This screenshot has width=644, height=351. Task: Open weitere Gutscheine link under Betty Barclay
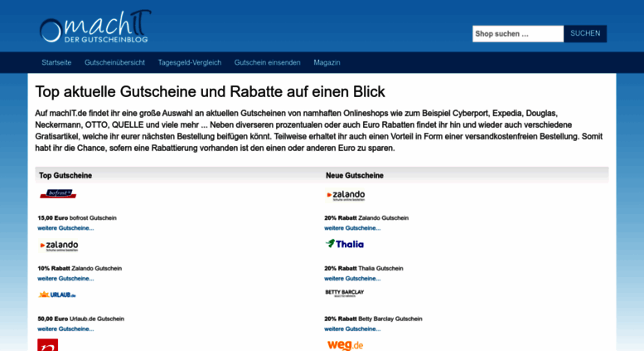352,329
